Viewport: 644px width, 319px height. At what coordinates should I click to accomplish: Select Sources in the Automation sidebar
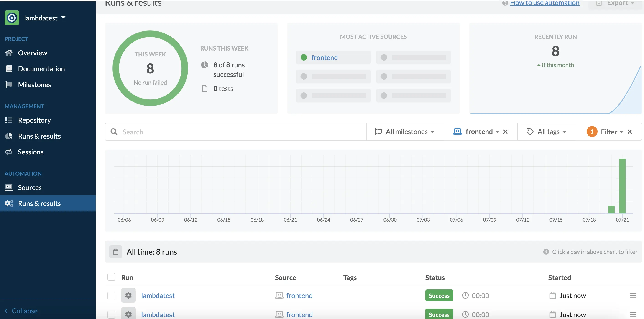[30, 187]
